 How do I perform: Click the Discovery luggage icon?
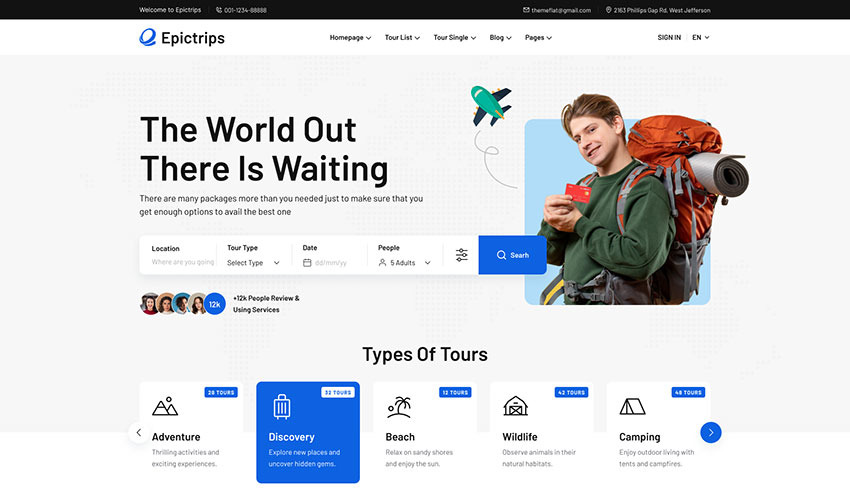(281, 406)
